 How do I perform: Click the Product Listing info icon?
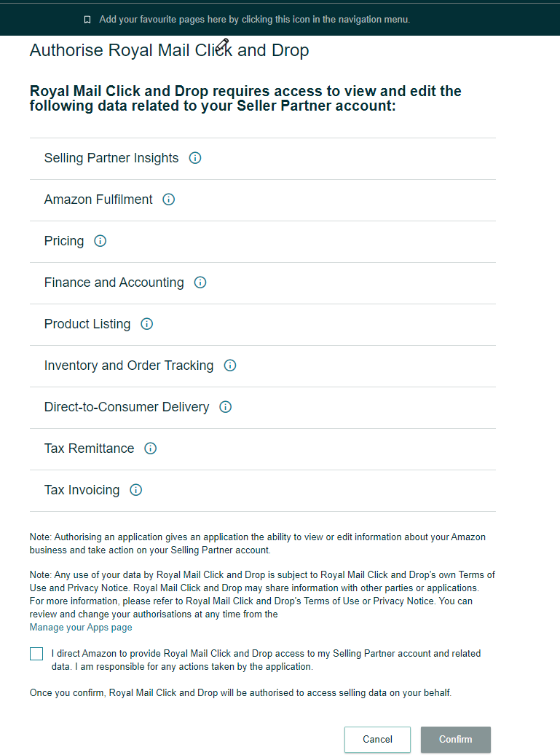click(147, 324)
